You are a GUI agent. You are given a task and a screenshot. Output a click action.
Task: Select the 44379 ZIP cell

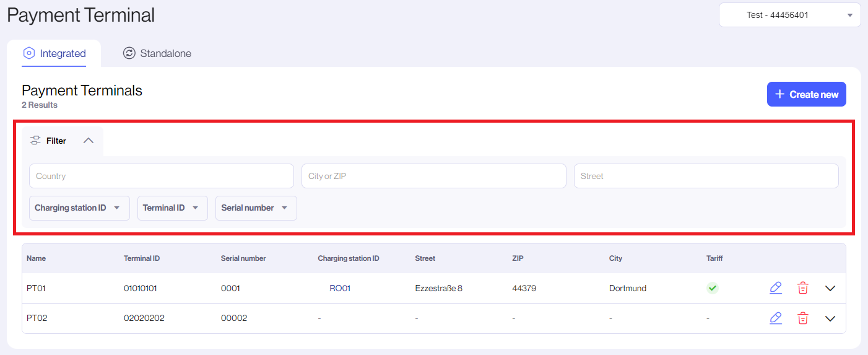coord(524,288)
